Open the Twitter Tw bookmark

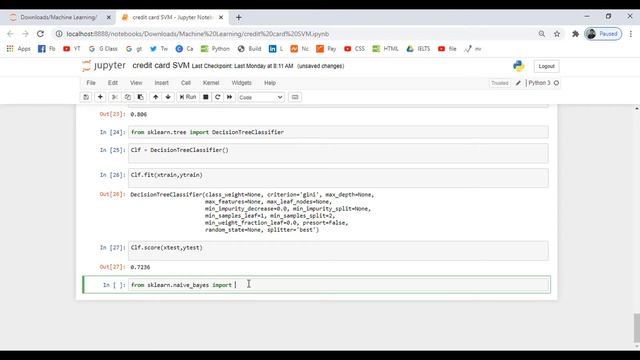click(x=159, y=49)
